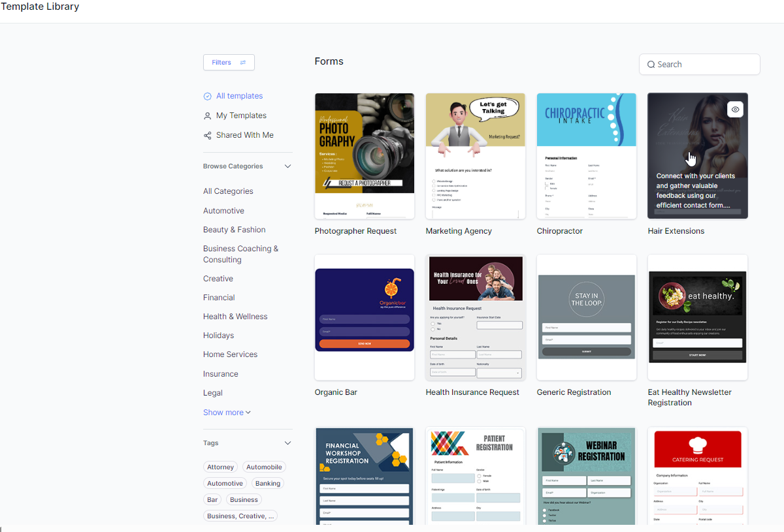Click the share icon beside Shared With Me

(208, 135)
